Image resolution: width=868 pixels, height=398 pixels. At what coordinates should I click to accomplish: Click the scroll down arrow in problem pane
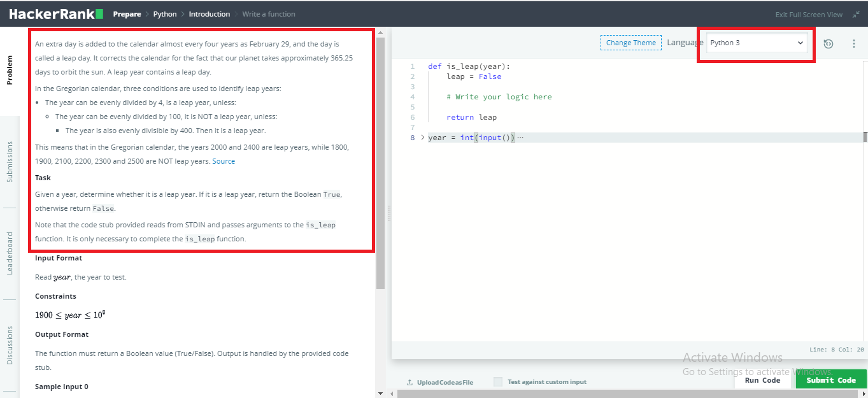381,393
